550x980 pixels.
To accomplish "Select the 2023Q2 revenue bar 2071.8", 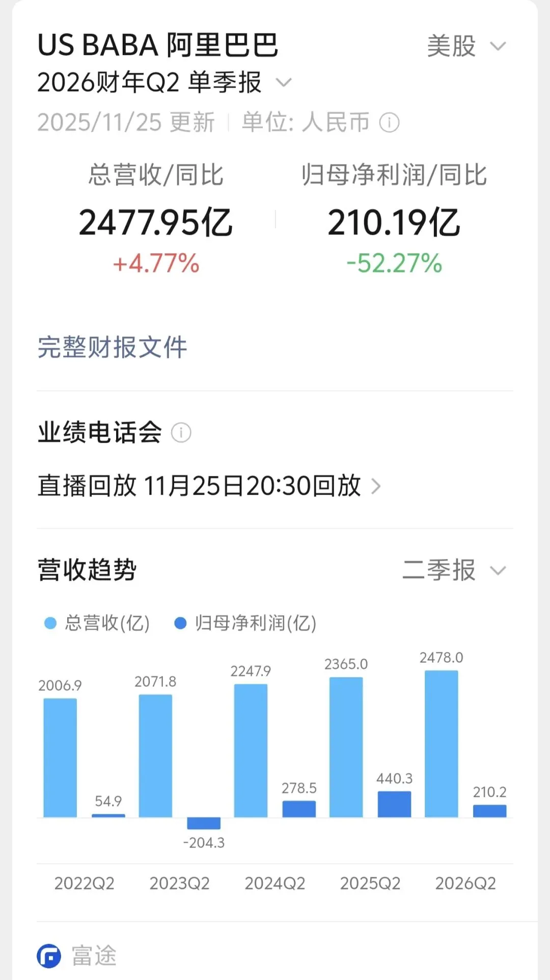I will coord(155,756).
